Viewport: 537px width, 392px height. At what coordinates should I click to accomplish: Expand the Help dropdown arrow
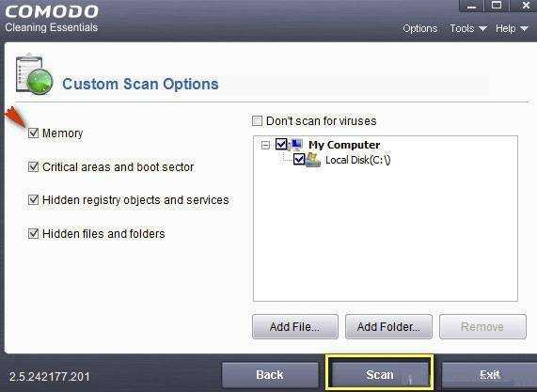(x=524, y=29)
